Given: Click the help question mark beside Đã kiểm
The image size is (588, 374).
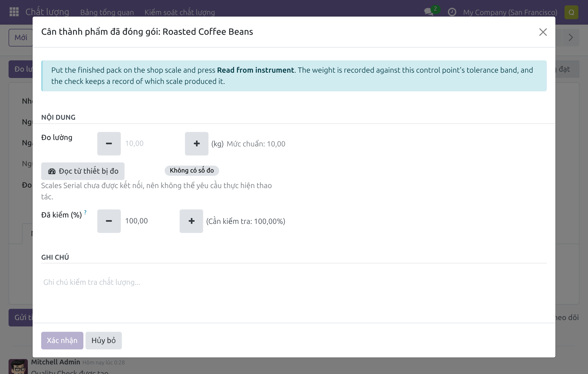Looking at the screenshot, I should (85, 212).
